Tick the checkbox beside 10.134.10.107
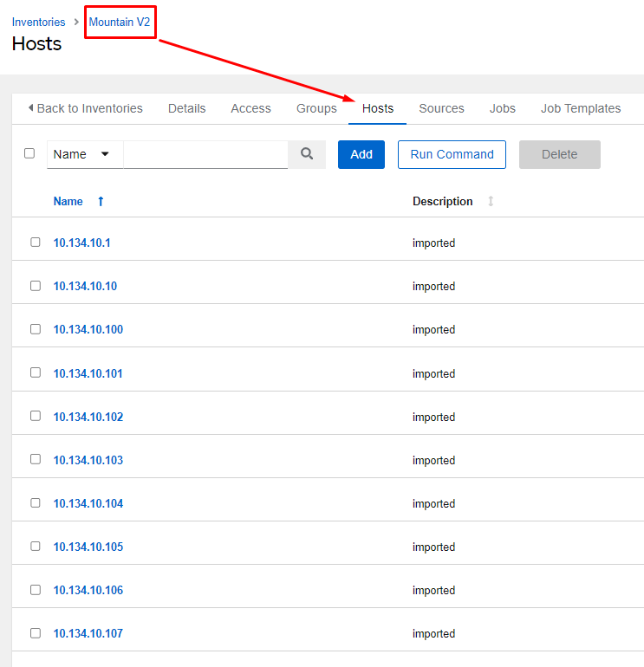 (x=36, y=633)
